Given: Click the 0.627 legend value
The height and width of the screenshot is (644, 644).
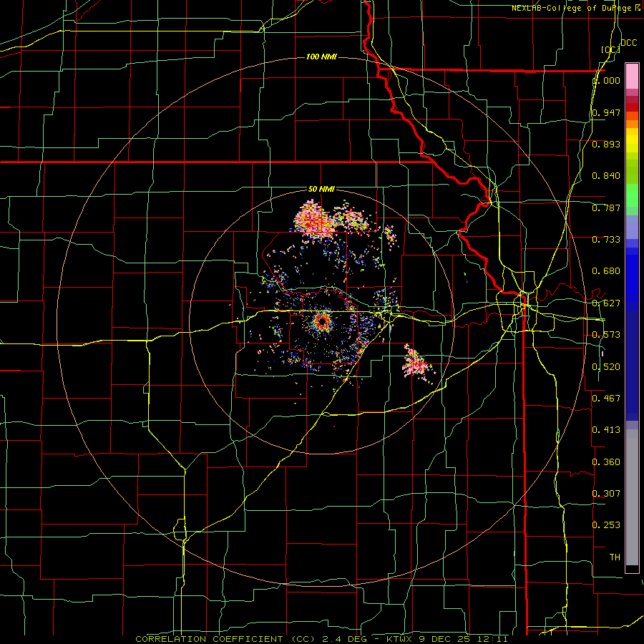Looking at the screenshot, I should pyautogui.click(x=606, y=303).
